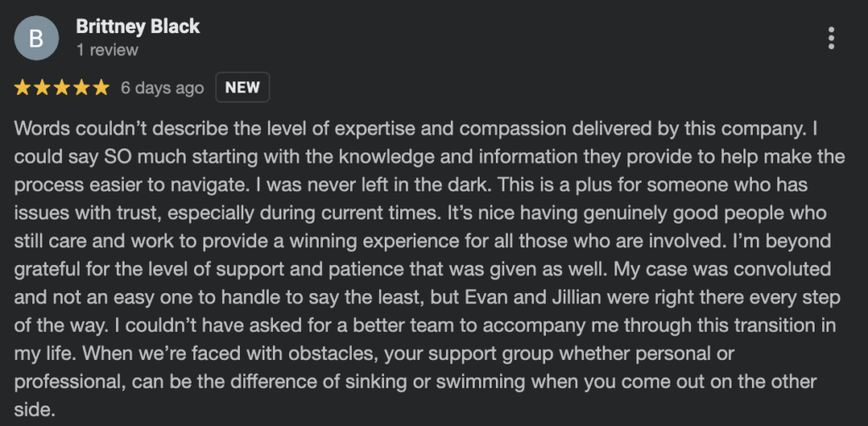The height and width of the screenshot is (426, 868).
Task: Click the "1 review" count text
Action: pyautogui.click(x=107, y=51)
